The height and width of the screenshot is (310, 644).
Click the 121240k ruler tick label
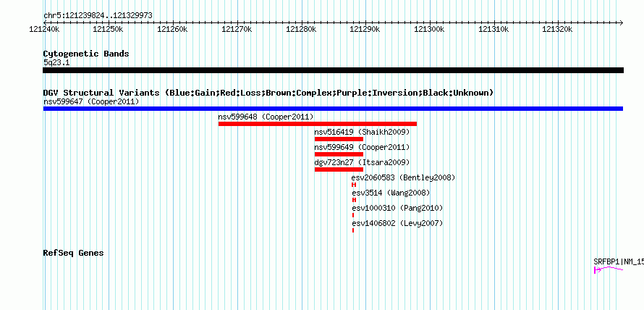(44, 29)
